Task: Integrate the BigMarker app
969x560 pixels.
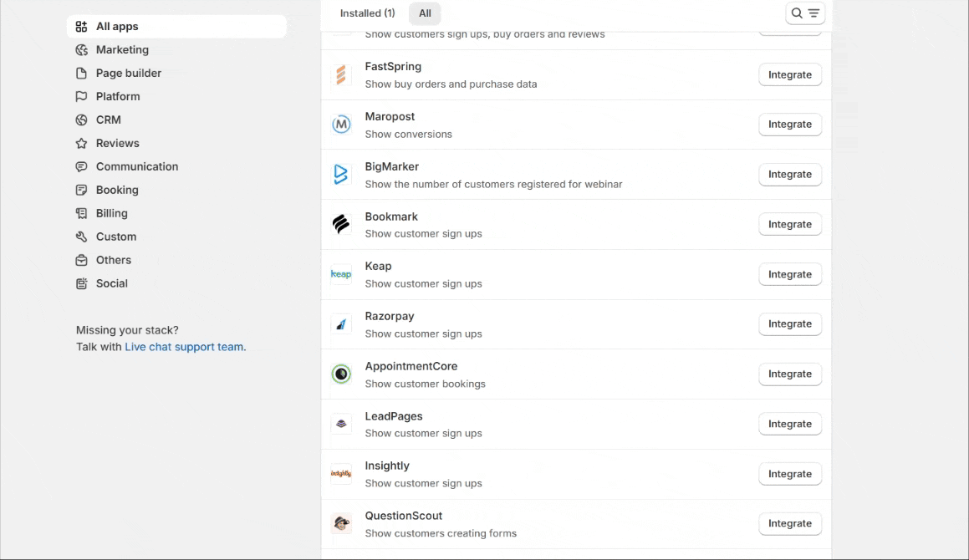Action: [790, 175]
